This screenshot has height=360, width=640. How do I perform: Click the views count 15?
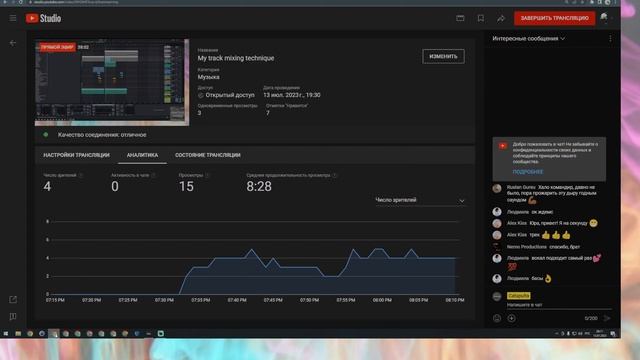pos(186,187)
